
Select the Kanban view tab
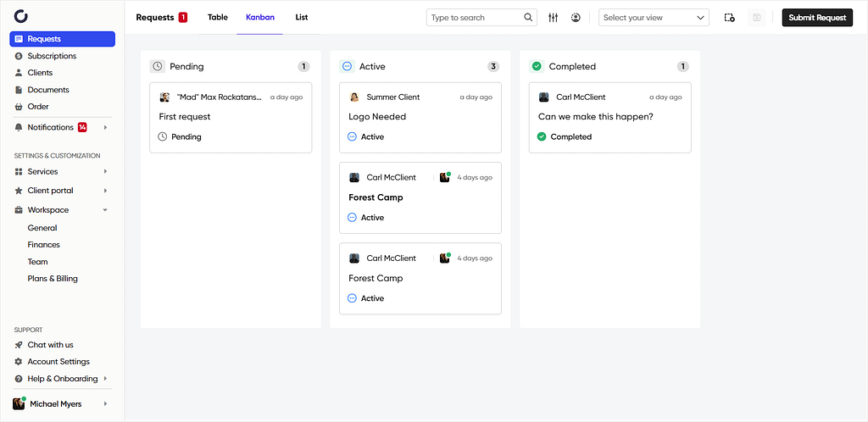(259, 17)
